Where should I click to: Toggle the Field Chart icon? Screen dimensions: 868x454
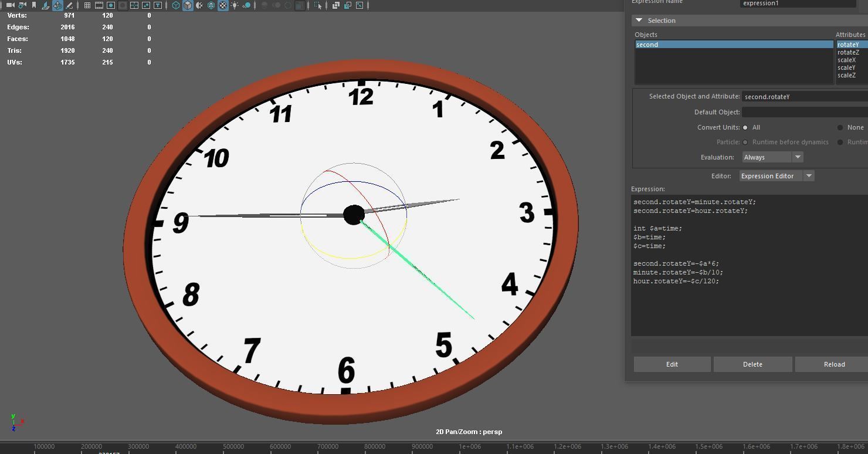point(134,5)
